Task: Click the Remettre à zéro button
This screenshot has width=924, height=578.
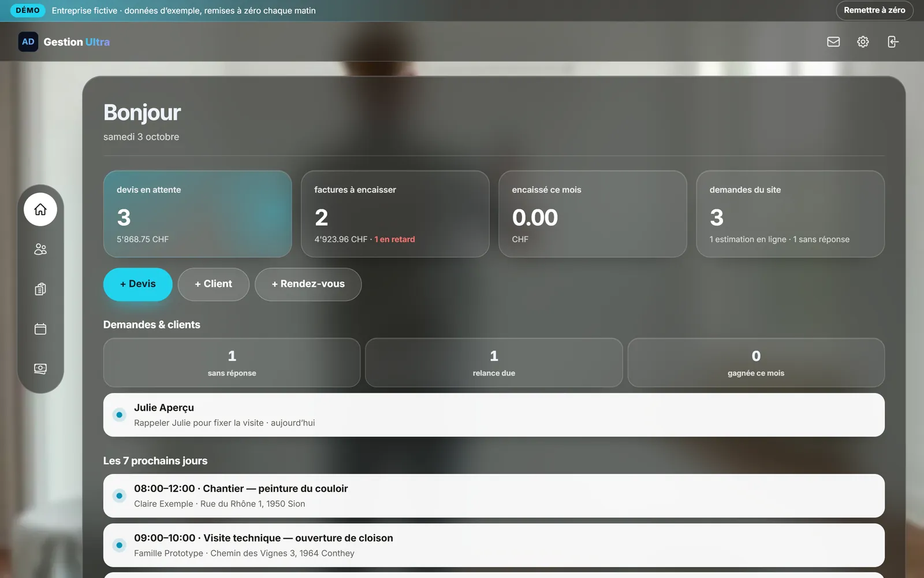Action: [x=874, y=10]
